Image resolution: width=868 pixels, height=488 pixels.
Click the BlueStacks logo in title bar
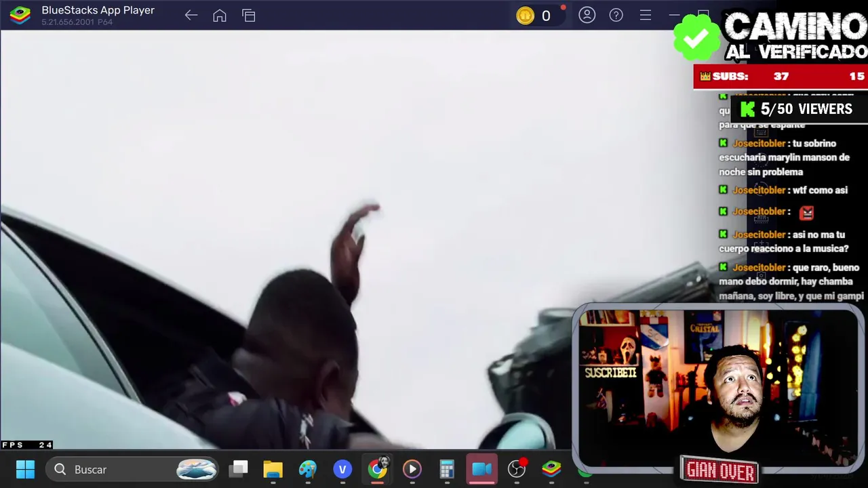[20, 15]
